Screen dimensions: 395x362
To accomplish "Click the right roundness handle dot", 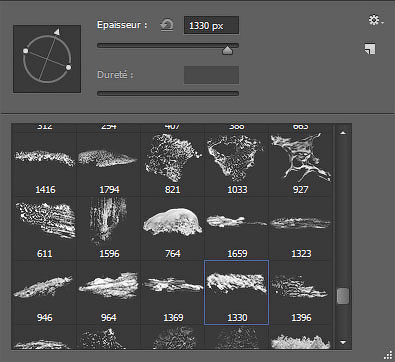I will point(68,67).
